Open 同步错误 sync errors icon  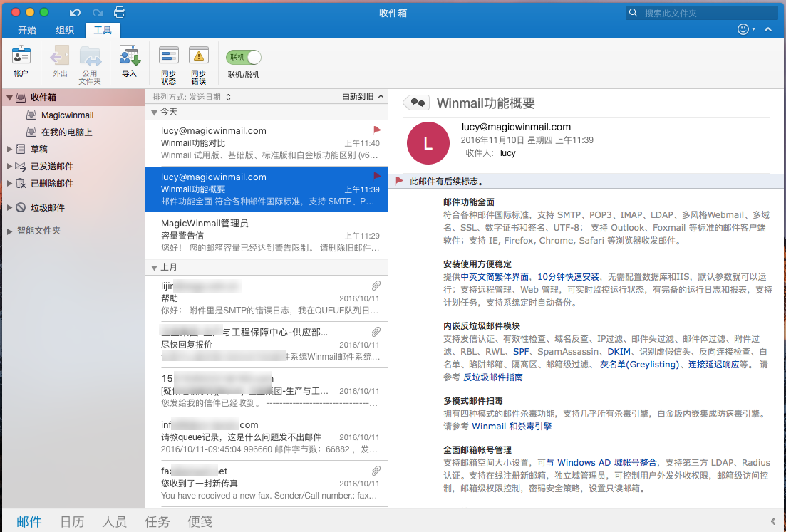199,55
